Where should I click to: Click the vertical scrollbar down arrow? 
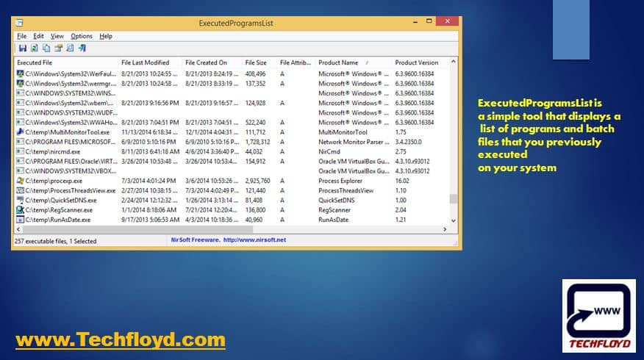coord(454,221)
